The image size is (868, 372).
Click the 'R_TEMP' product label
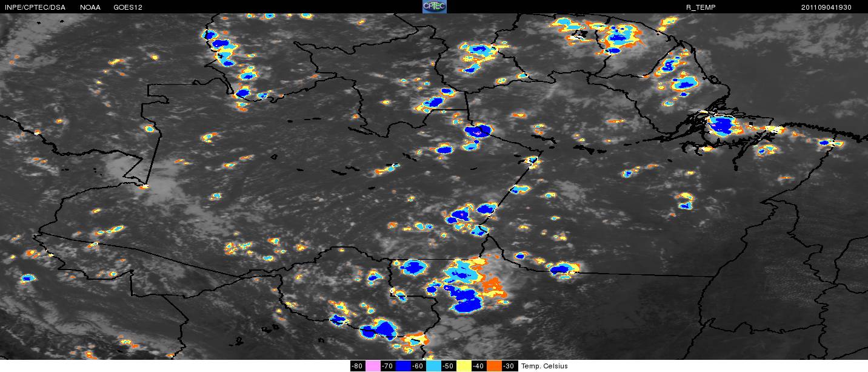(x=700, y=7)
